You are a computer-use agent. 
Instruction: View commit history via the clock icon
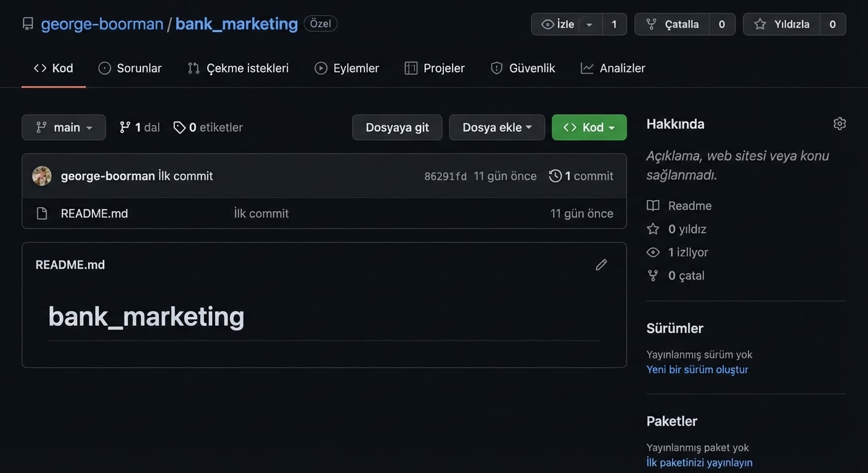tap(554, 176)
